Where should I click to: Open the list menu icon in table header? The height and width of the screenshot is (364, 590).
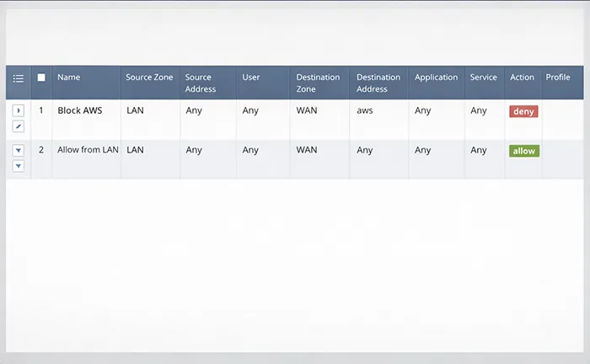19,78
